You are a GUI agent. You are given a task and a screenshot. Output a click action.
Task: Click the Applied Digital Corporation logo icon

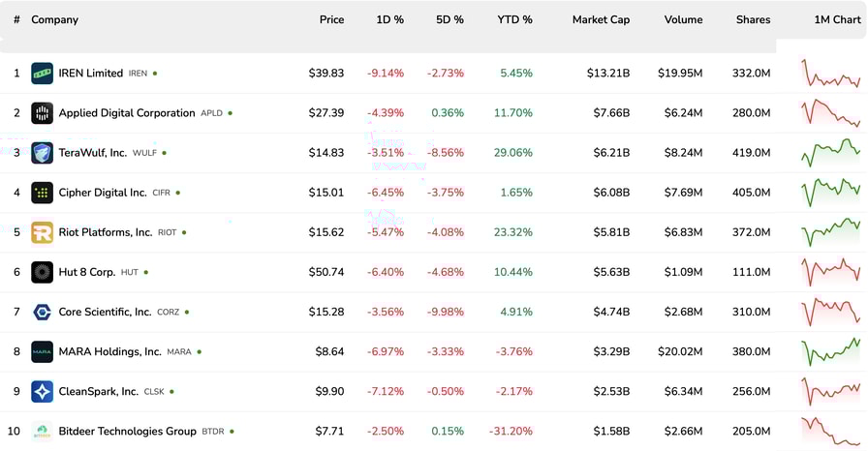coord(42,113)
